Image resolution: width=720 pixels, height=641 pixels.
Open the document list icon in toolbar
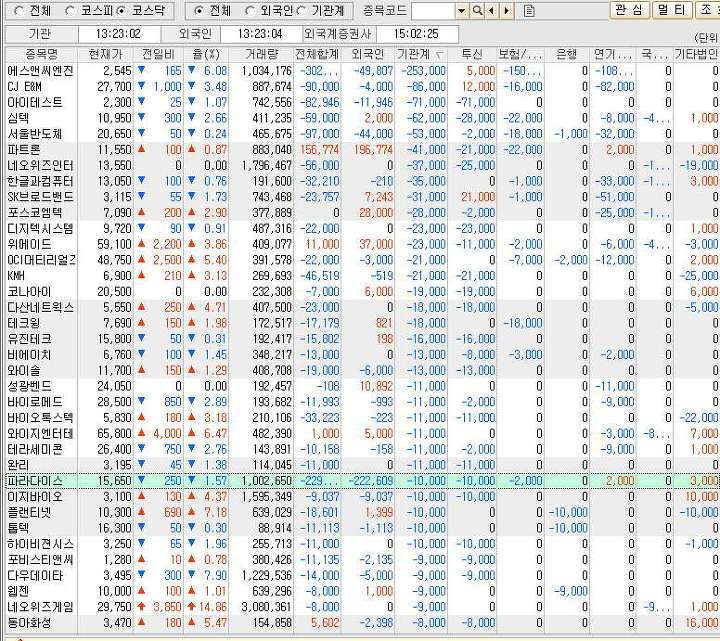529,11
